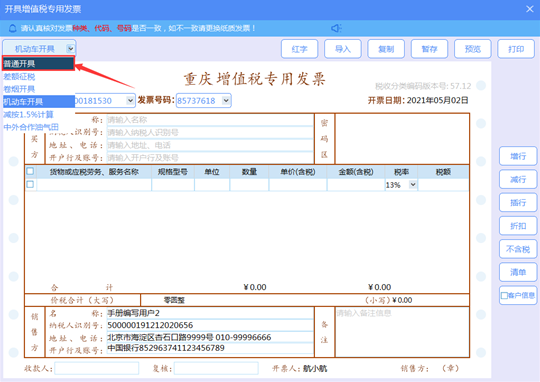The height and width of the screenshot is (382, 540).
Task: Add a row with 增行
Action: coord(518,156)
